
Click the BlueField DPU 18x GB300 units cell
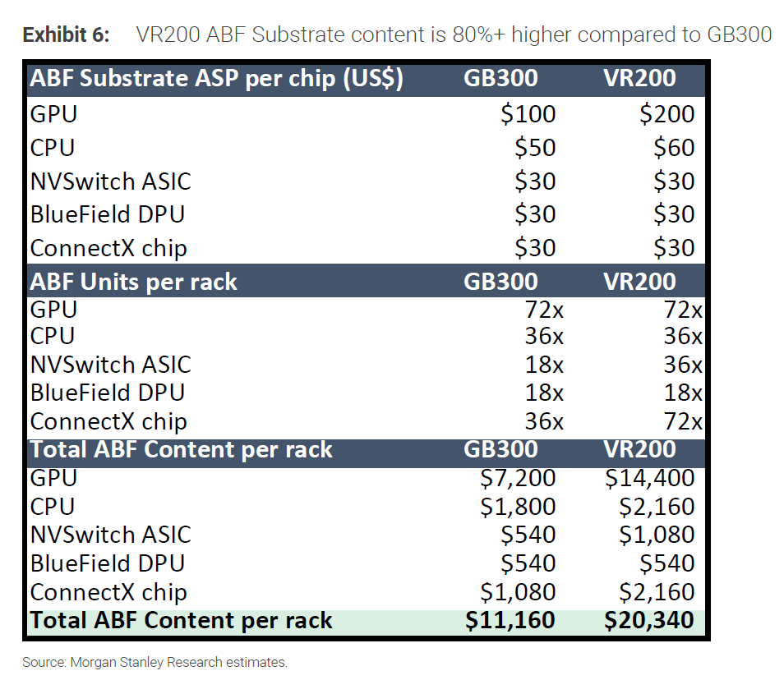pos(544,393)
